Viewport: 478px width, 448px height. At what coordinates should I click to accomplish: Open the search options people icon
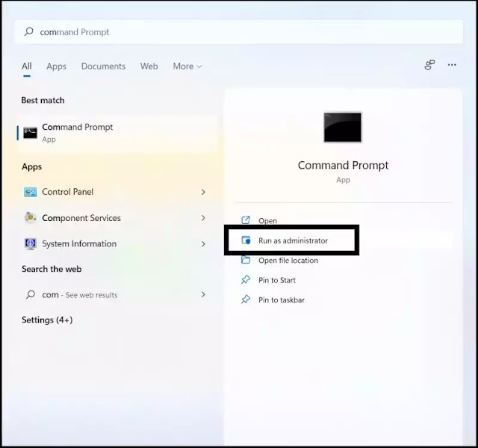[429, 65]
